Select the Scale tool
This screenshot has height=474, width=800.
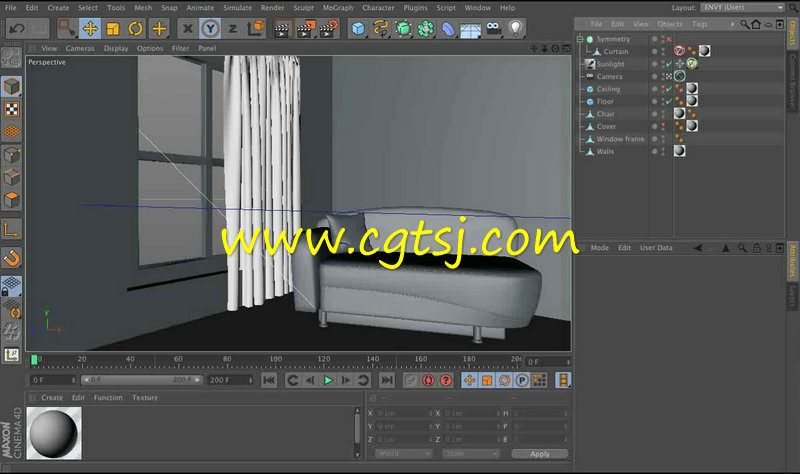pyautogui.click(x=112, y=29)
